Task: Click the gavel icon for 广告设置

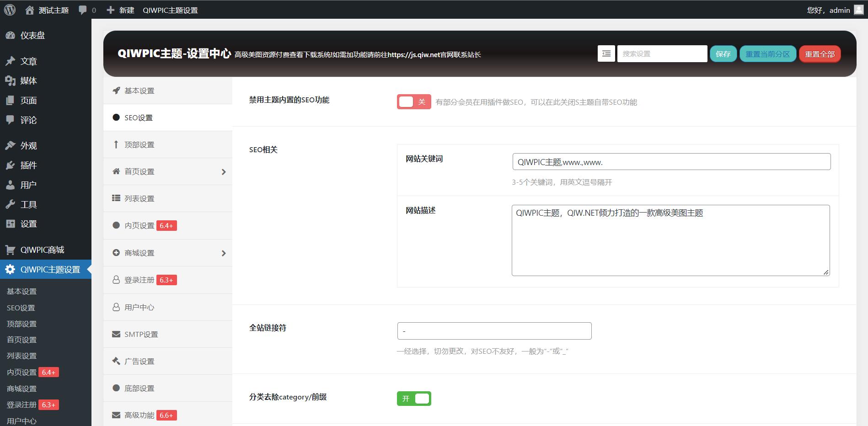Action: [x=116, y=361]
